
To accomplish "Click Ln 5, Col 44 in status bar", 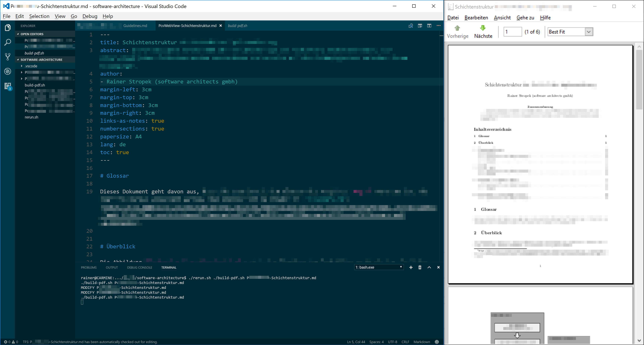I will 356,342.
